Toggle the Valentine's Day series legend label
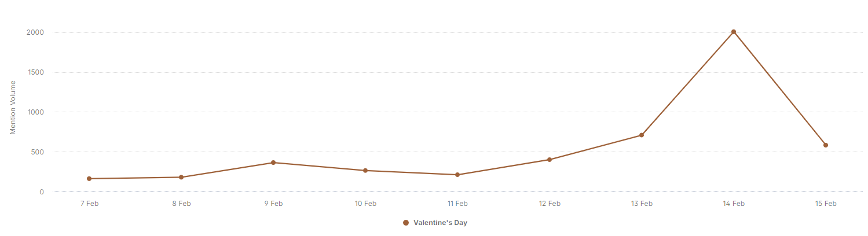 [x=440, y=223]
